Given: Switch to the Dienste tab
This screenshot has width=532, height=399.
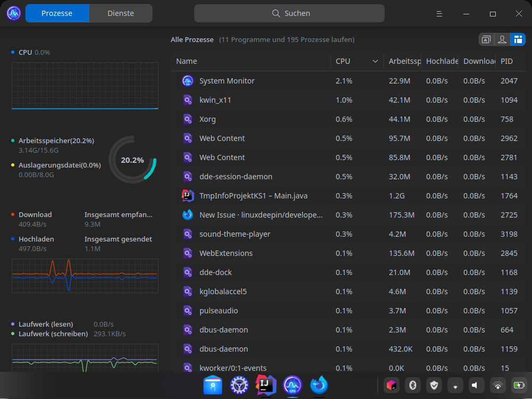Looking at the screenshot, I should [x=120, y=13].
